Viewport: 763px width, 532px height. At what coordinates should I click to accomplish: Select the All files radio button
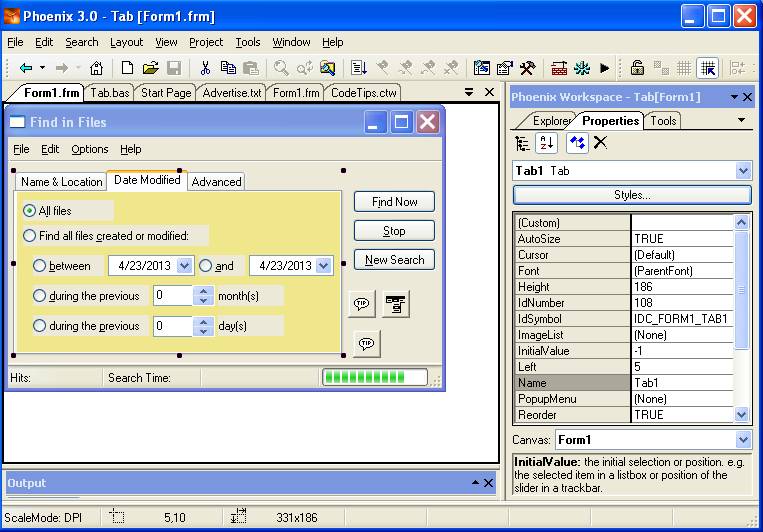click(29, 211)
